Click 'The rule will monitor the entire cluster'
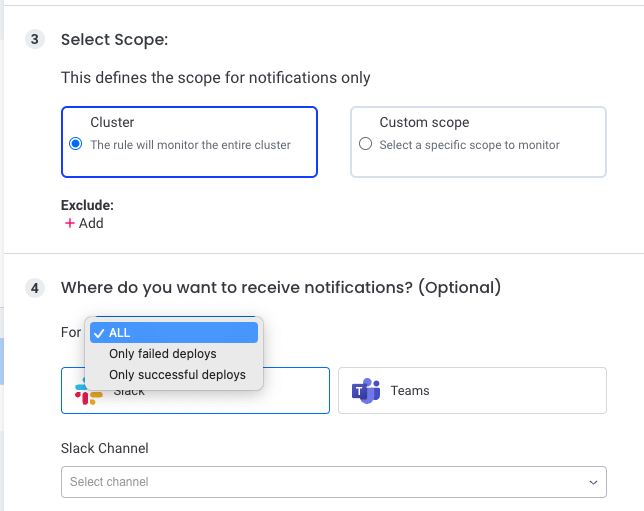This screenshot has width=644, height=511. pos(191,145)
